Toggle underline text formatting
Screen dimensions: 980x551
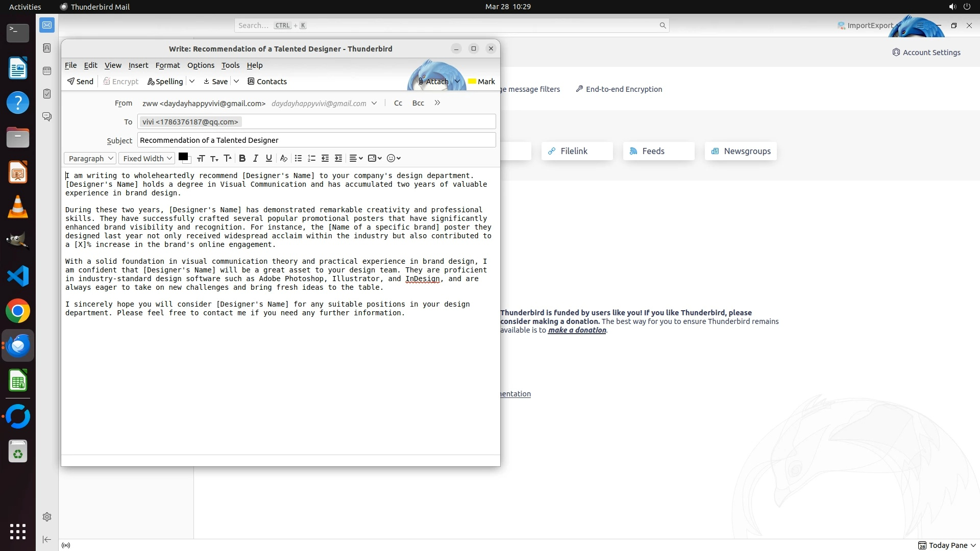[x=269, y=159]
